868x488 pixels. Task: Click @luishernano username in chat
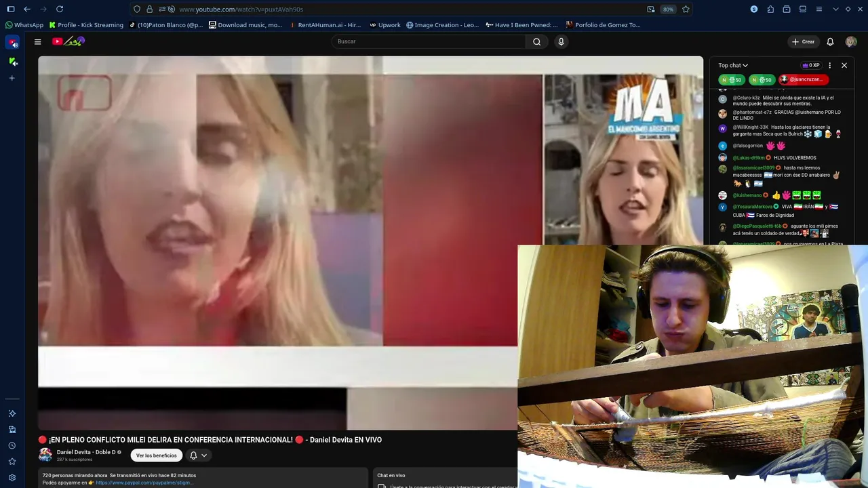point(747,195)
